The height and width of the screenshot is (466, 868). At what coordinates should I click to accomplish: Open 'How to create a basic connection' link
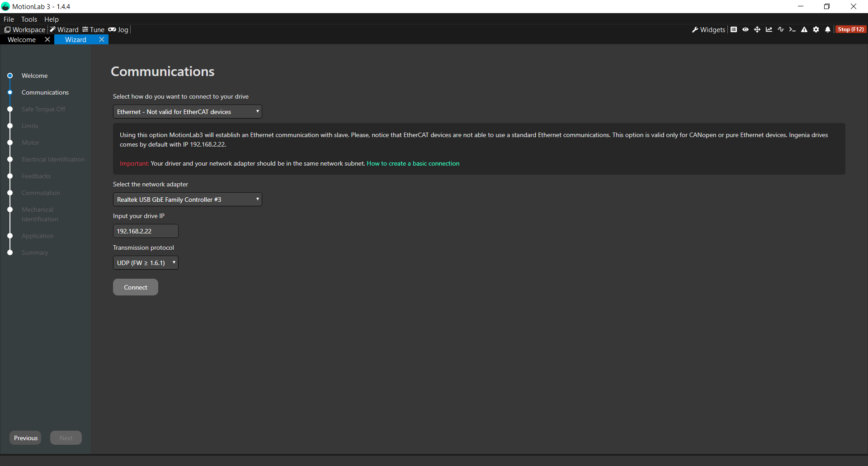point(413,164)
